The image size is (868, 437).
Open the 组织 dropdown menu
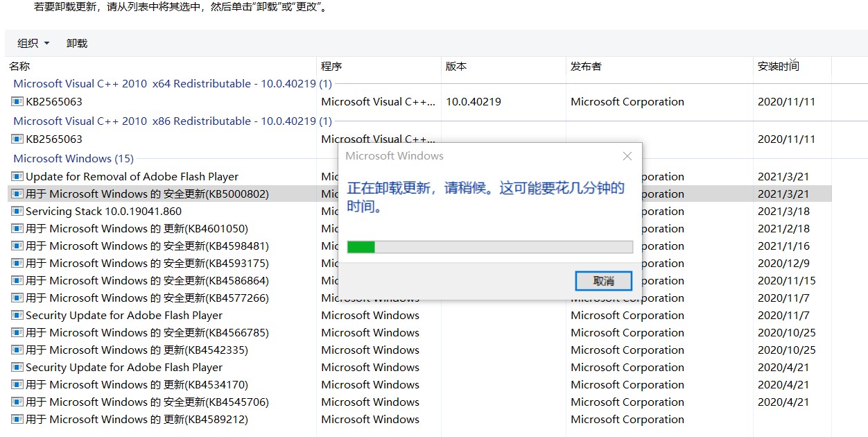[x=33, y=43]
